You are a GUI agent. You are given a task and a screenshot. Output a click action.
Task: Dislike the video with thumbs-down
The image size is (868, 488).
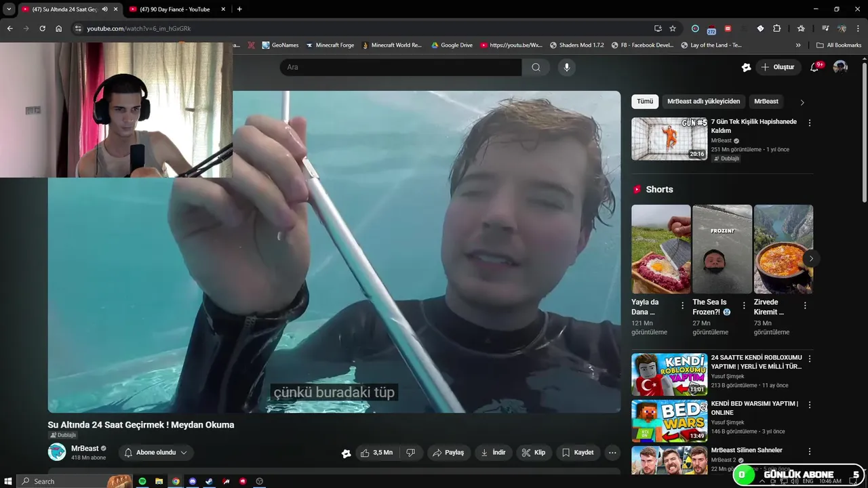click(410, 453)
